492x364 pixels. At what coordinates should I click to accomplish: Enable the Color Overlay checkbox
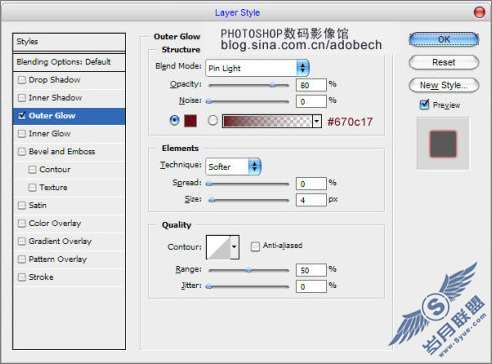[x=22, y=223]
